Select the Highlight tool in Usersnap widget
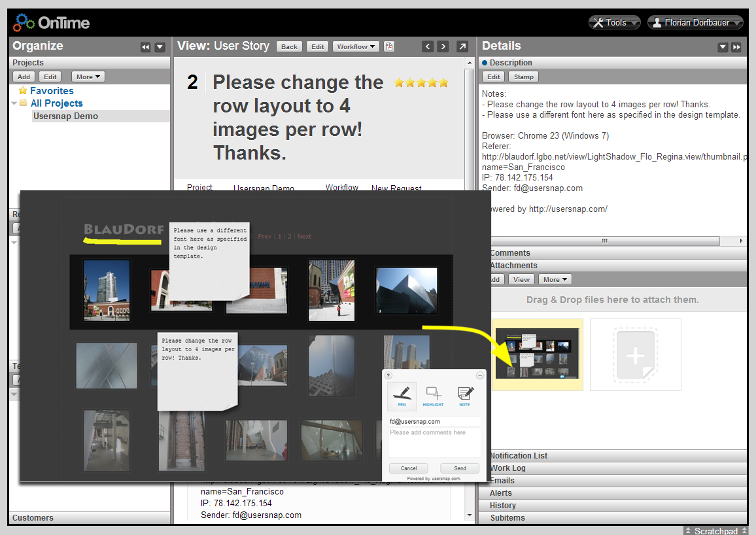 pos(433,396)
